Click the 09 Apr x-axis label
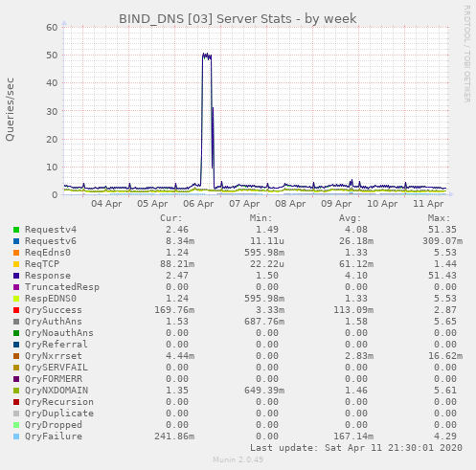Screen dimensions: 476x470 (336, 204)
